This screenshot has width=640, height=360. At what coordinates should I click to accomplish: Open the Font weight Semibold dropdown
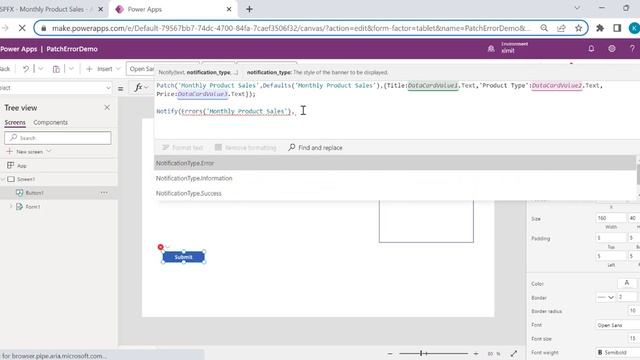click(618, 352)
